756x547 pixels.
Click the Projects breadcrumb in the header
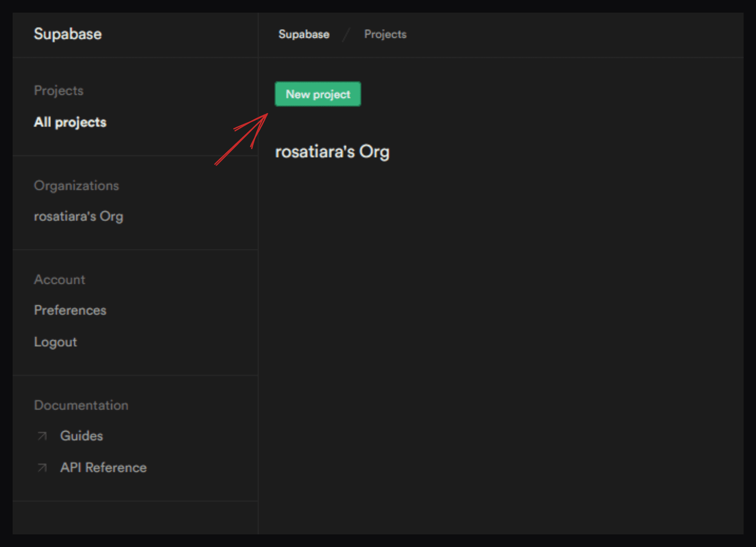tap(385, 35)
